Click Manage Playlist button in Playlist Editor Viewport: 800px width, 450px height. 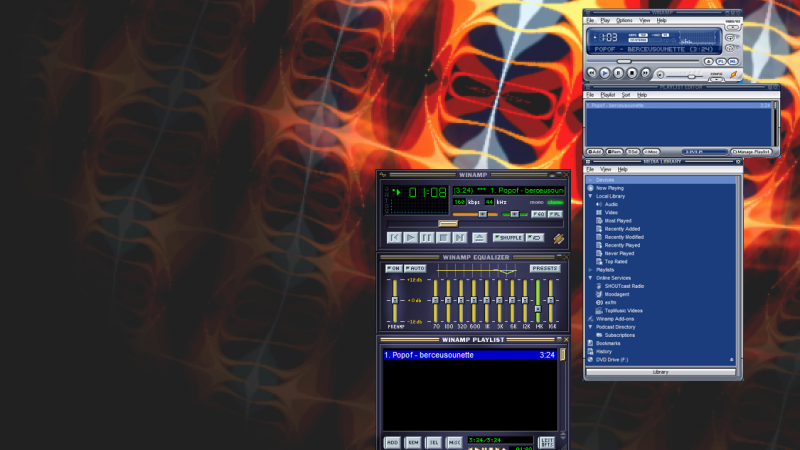[751, 152]
